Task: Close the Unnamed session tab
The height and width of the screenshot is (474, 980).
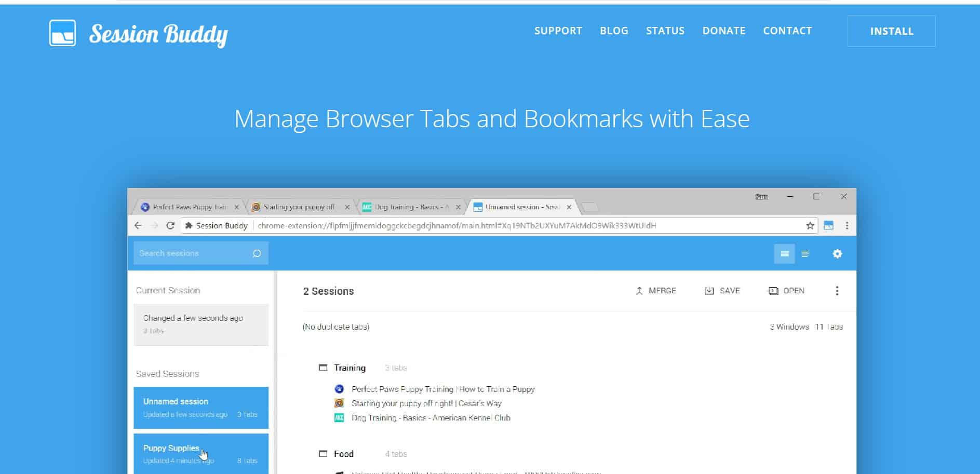Action: [x=569, y=207]
